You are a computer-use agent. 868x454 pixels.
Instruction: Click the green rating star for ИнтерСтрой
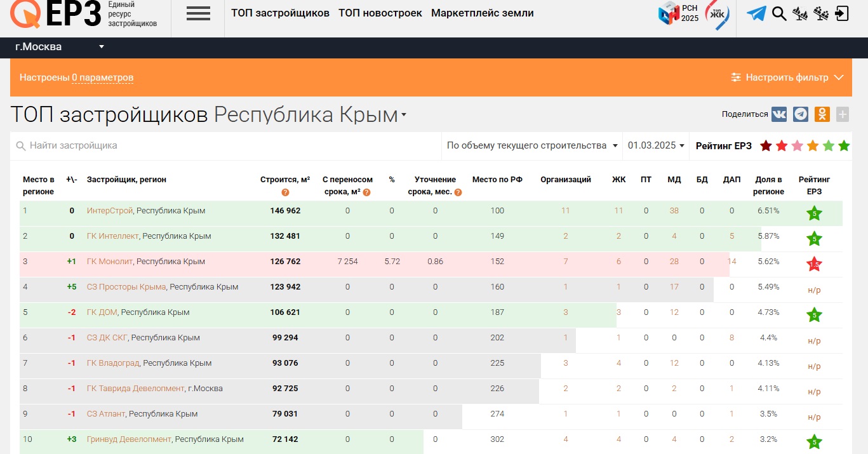click(x=814, y=213)
